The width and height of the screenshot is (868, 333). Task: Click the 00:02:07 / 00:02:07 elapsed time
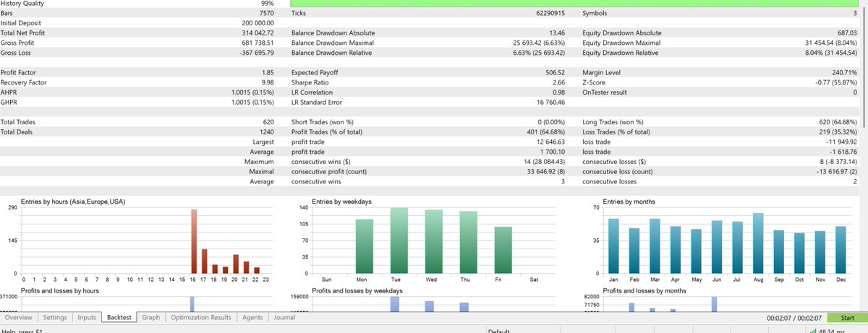click(796, 318)
